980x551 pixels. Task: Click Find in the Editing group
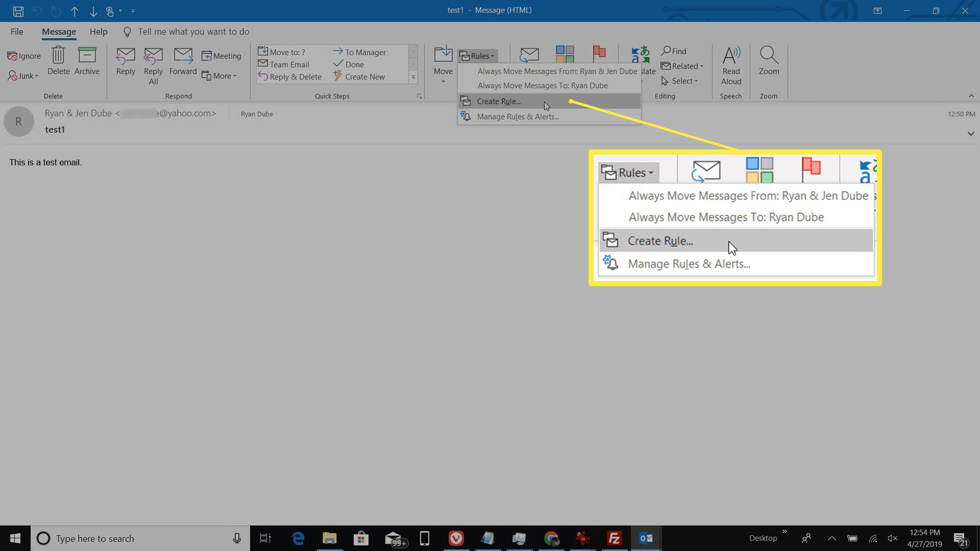(674, 51)
